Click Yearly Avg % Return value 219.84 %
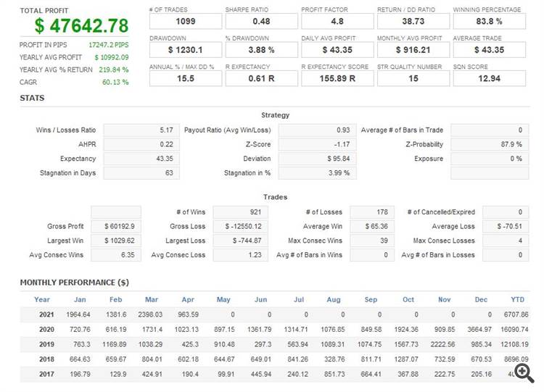544x392 pixels. coord(113,70)
